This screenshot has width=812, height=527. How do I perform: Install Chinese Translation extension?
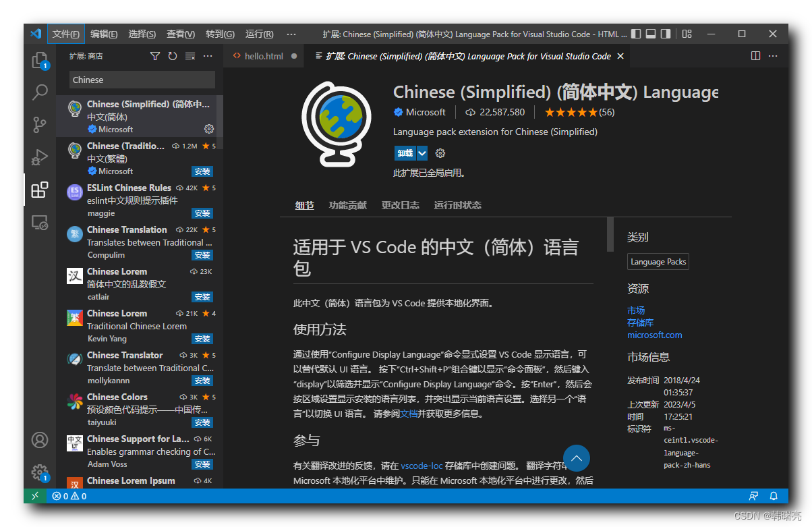[x=202, y=255]
